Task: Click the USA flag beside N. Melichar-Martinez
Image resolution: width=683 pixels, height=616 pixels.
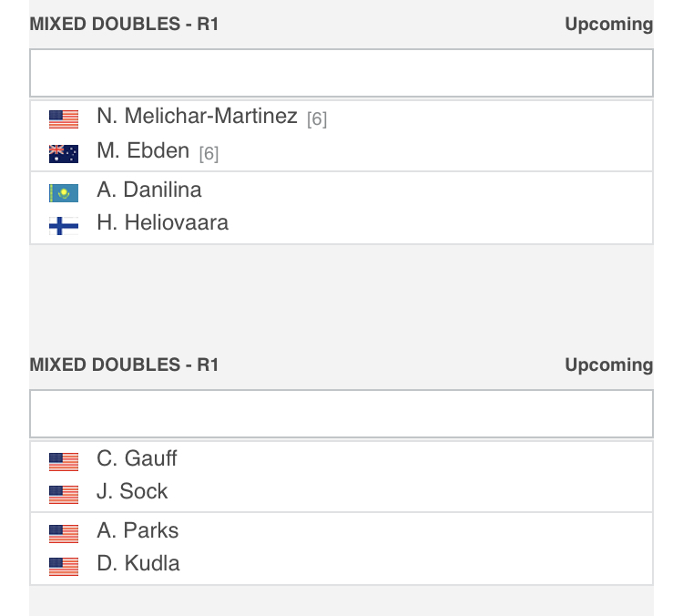Action: click(64, 119)
